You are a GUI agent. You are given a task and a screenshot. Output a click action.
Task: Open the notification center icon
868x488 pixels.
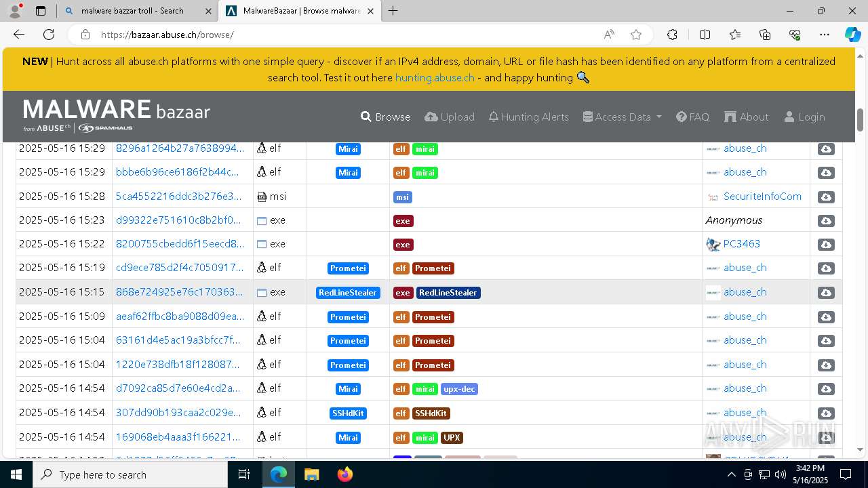tap(846, 474)
